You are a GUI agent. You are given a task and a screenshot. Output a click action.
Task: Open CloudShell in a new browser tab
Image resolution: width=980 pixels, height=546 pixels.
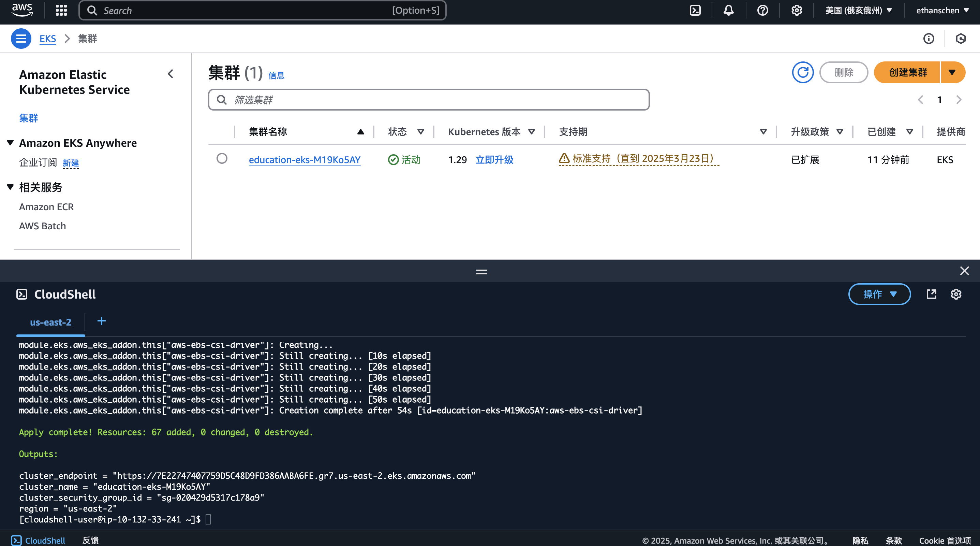[x=931, y=294]
